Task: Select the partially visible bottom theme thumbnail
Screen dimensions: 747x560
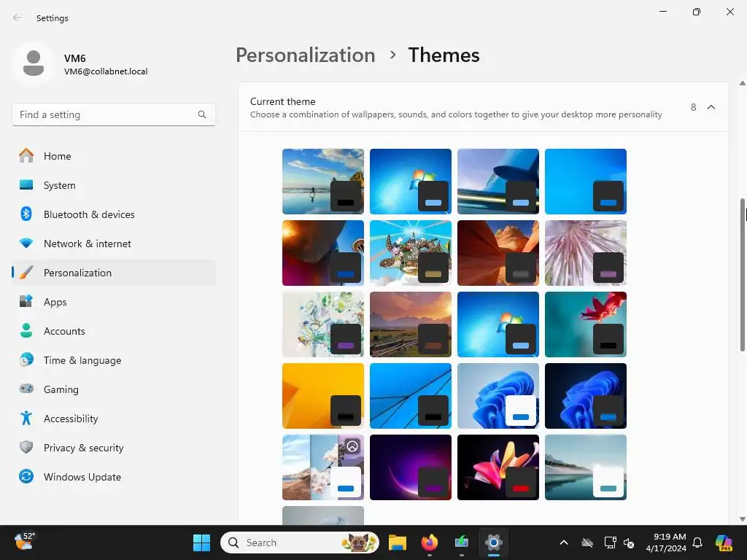Action: click(323, 516)
